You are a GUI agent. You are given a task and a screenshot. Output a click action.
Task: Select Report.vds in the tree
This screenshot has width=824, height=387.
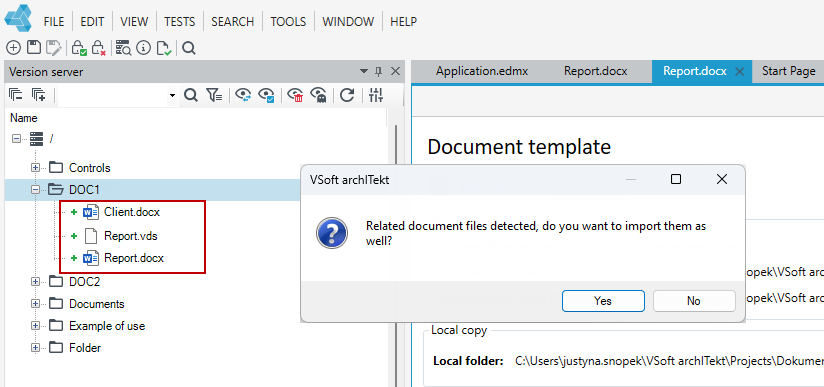131,236
